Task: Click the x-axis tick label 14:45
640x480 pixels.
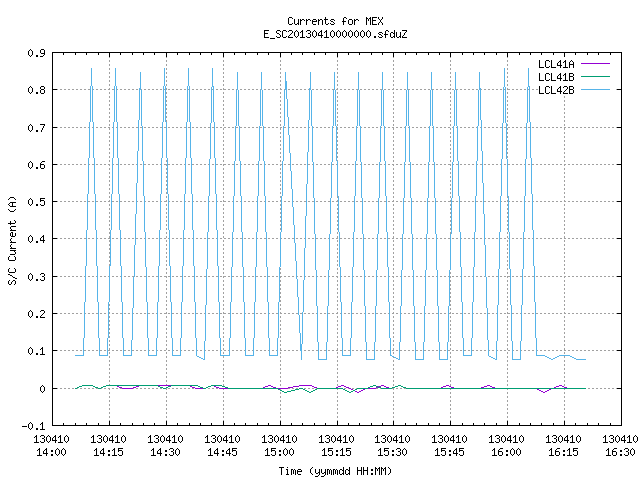Action: 222,452
